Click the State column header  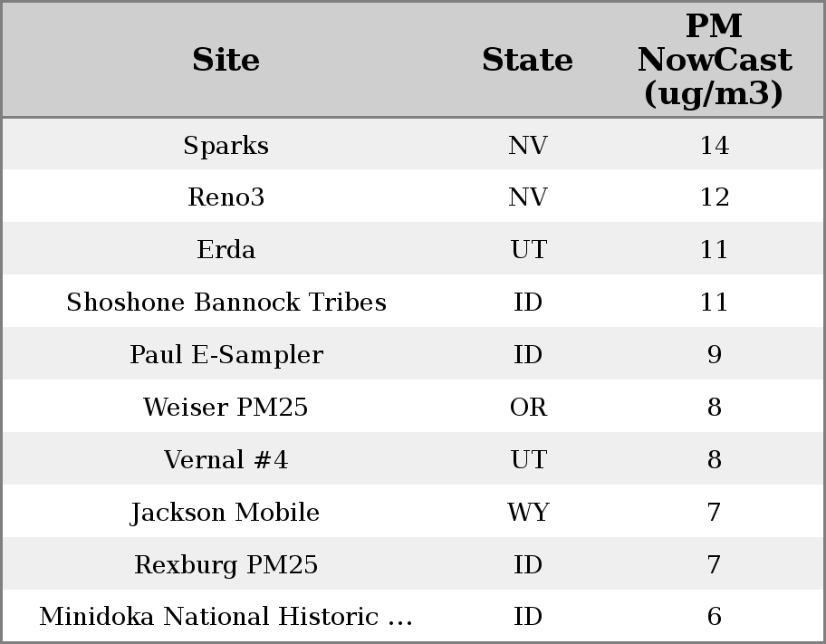click(x=527, y=60)
